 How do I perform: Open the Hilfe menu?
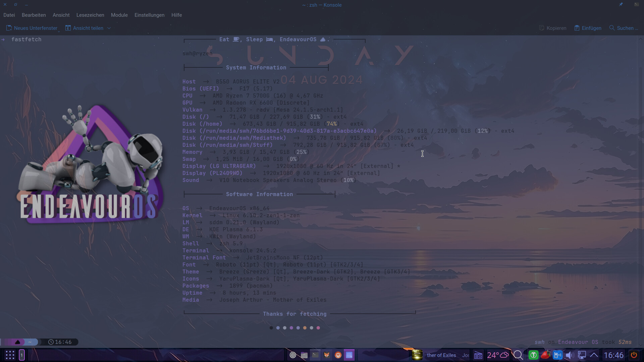point(176,15)
